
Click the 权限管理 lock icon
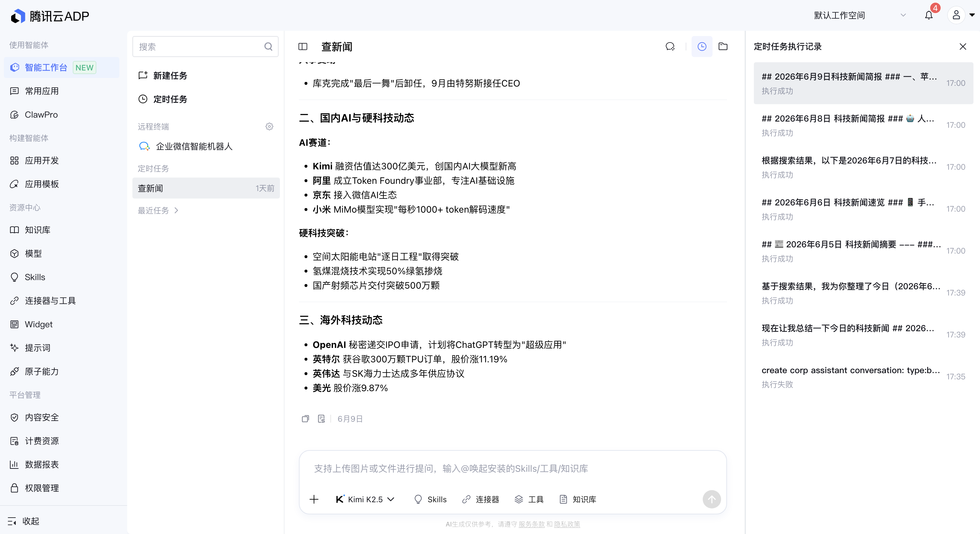pos(14,488)
